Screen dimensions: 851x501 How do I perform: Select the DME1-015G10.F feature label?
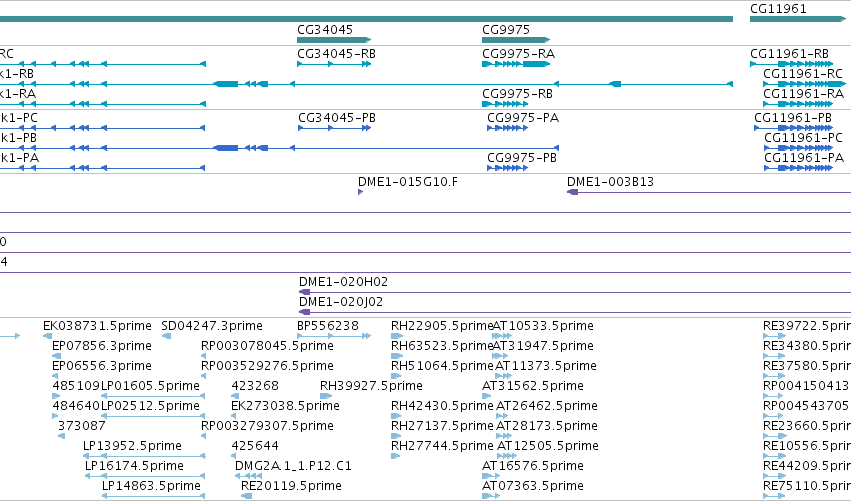point(408,182)
